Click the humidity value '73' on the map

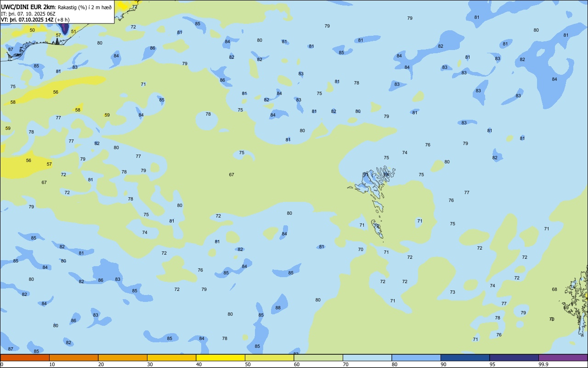coord(452,292)
